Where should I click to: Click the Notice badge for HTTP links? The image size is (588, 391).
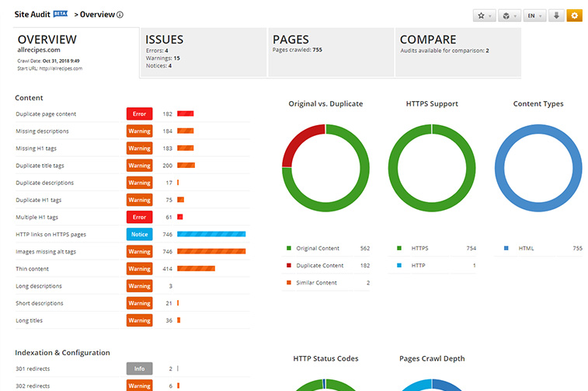click(139, 235)
